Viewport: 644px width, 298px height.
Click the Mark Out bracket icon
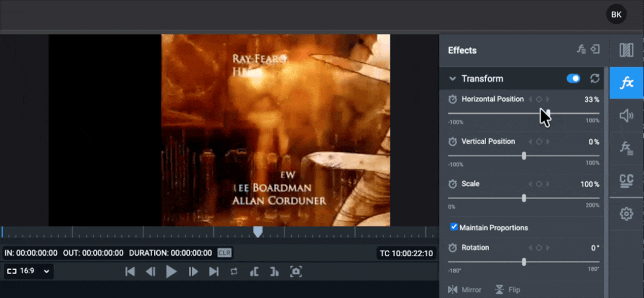(275, 271)
